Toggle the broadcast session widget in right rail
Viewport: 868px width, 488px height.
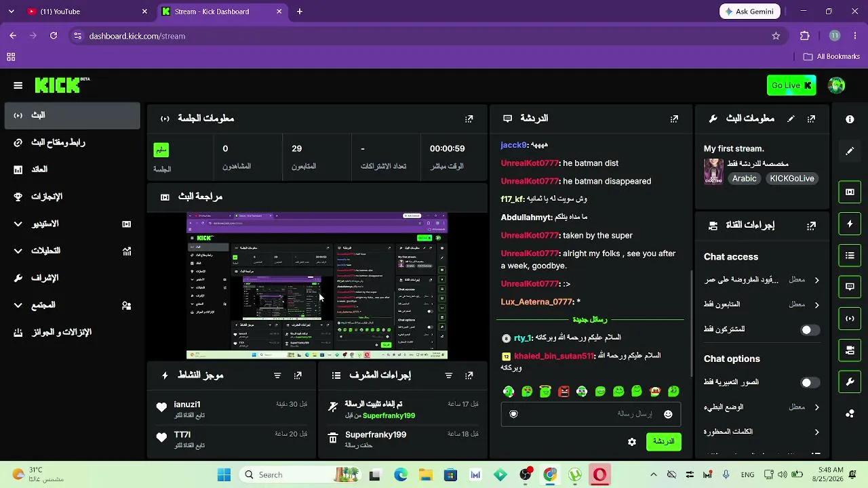(x=850, y=319)
